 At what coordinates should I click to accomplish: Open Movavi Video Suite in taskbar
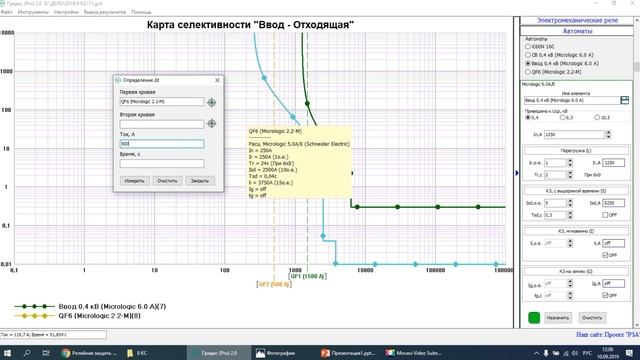click(x=413, y=353)
